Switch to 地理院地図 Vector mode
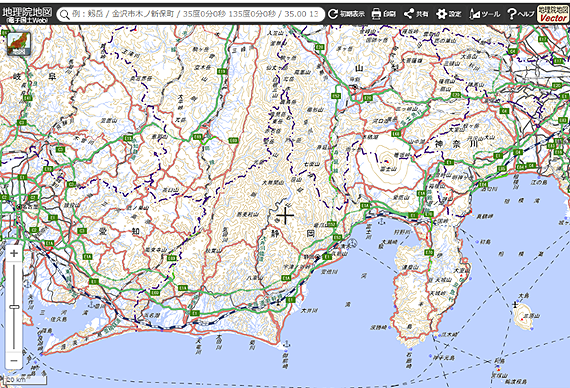 tap(553, 14)
